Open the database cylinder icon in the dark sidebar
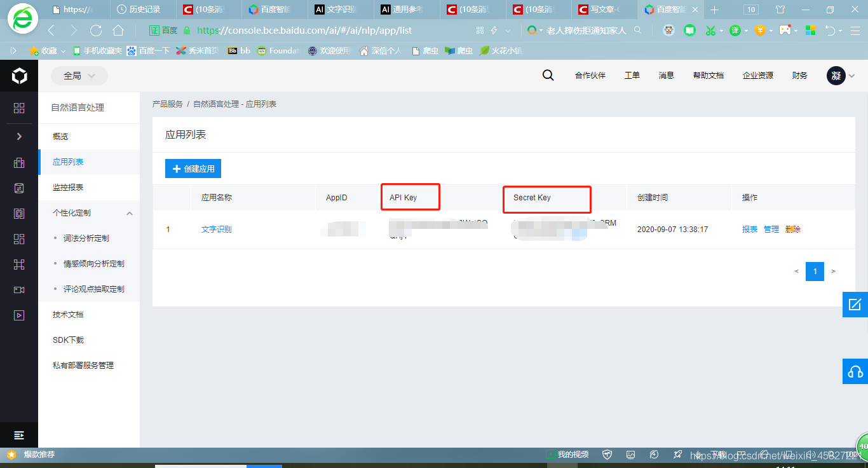 point(19,188)
